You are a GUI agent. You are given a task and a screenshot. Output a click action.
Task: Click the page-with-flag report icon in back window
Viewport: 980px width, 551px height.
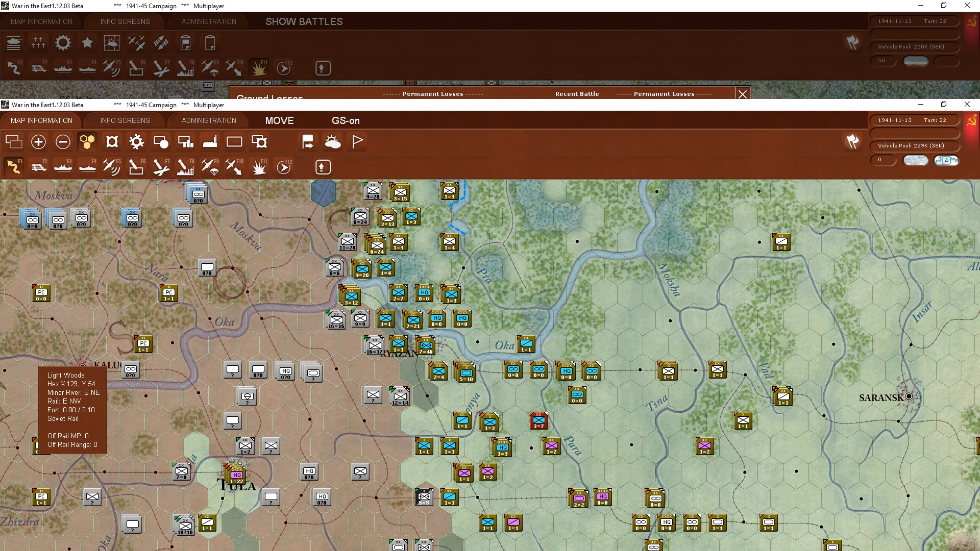tap(185, 43)
